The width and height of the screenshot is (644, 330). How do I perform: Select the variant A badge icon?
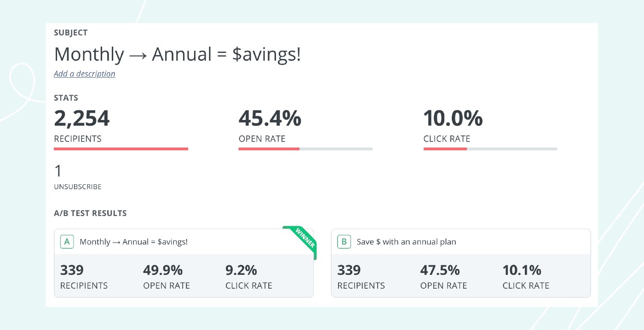click(x=67, y=241)
